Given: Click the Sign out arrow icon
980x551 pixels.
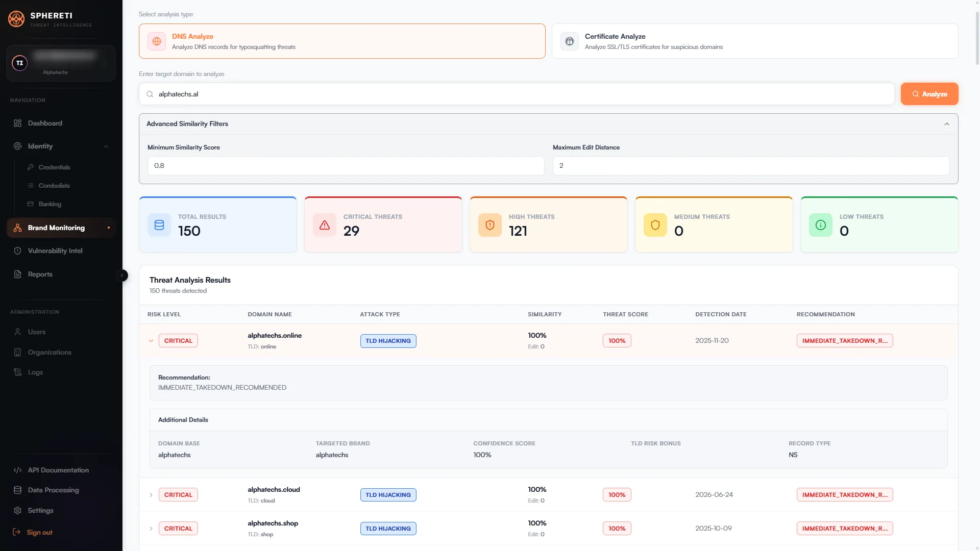Looking at the screenshot, I should (16, 532).
